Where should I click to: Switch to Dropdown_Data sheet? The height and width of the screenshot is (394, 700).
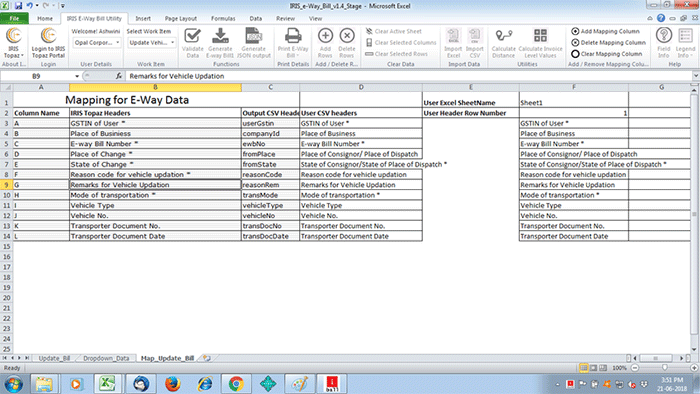(x=106, y=358)
